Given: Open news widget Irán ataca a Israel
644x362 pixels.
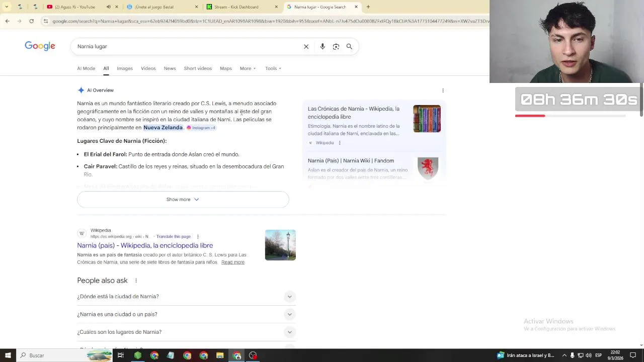Looking at the screenshot, I should tap(526, 355).
